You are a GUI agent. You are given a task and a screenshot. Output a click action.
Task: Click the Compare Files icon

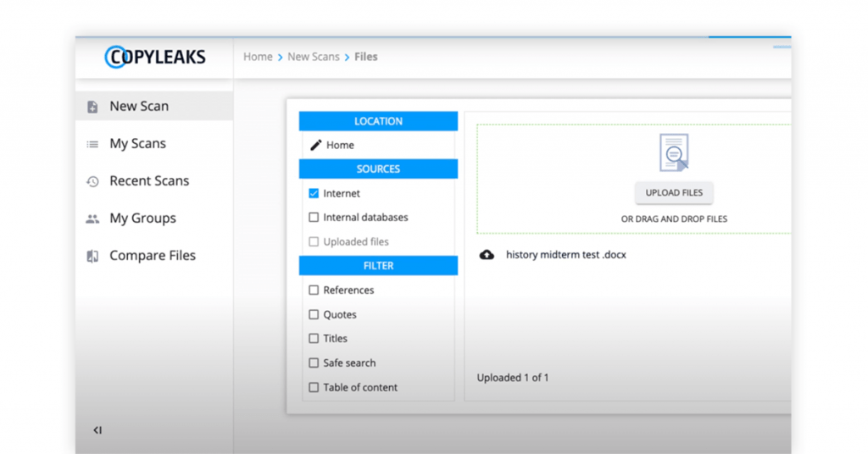pyautogui.click(x=92, y=256)
